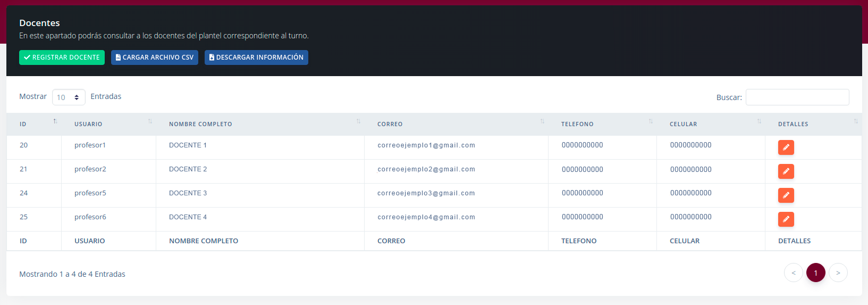The image size is (868, 305).
Task: Click the profesor1 username link
Action: 90,145
